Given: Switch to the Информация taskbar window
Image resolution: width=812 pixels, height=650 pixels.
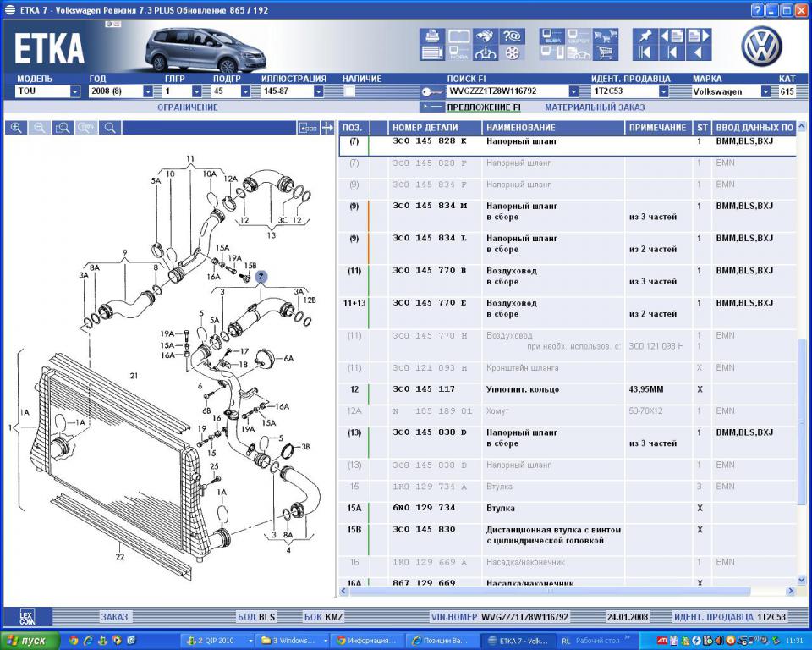Looking at the screenshot, I should coord(366,641).
